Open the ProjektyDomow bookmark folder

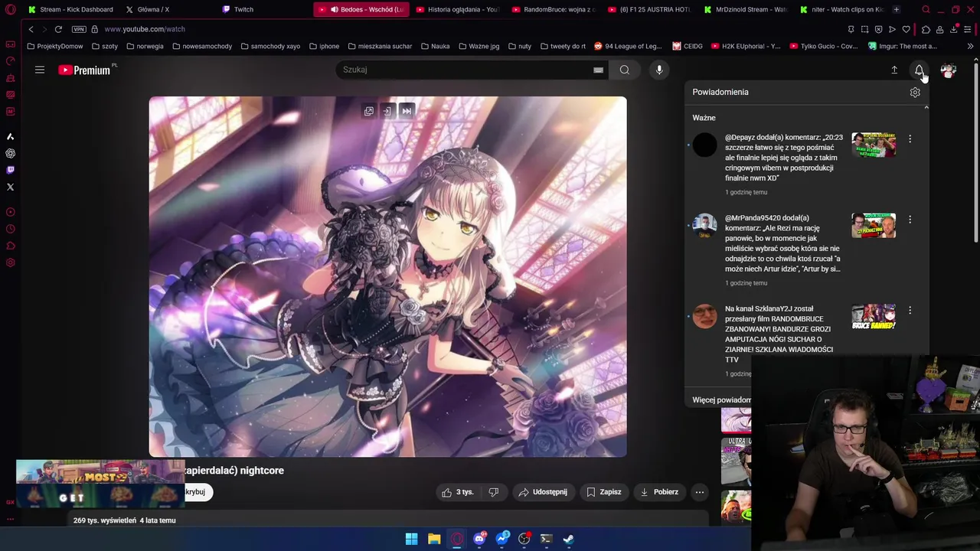(55, 46)
